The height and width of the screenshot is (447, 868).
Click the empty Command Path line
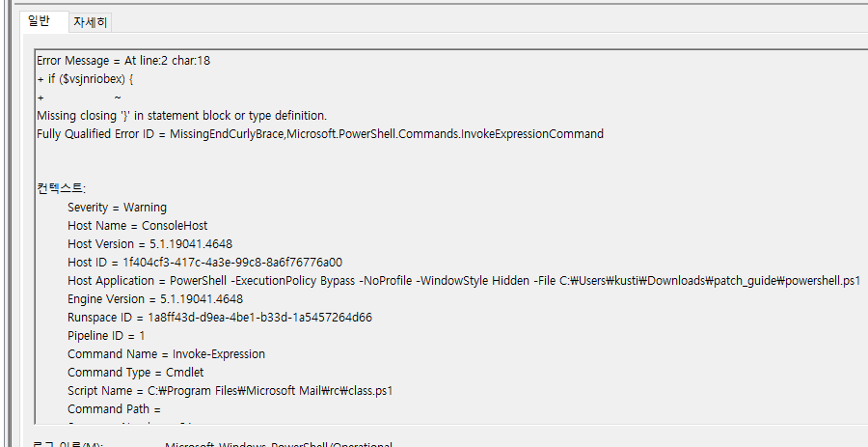click(x=114, y=408)
